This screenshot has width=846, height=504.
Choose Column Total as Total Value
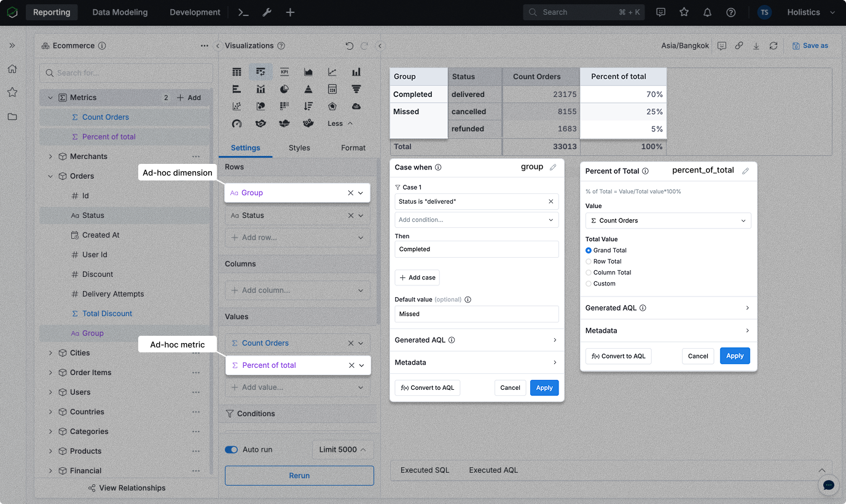pos(589,273)
